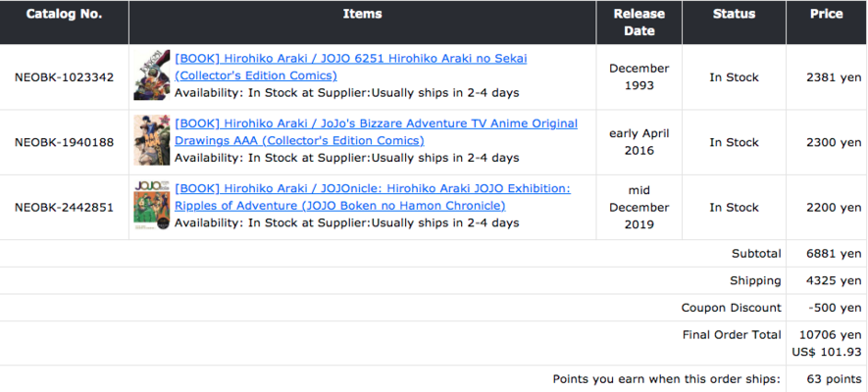Viewport: 868px width, 392px height.
Task: Select catalog number NEOBK-1023342
Action: coord(64,77)
